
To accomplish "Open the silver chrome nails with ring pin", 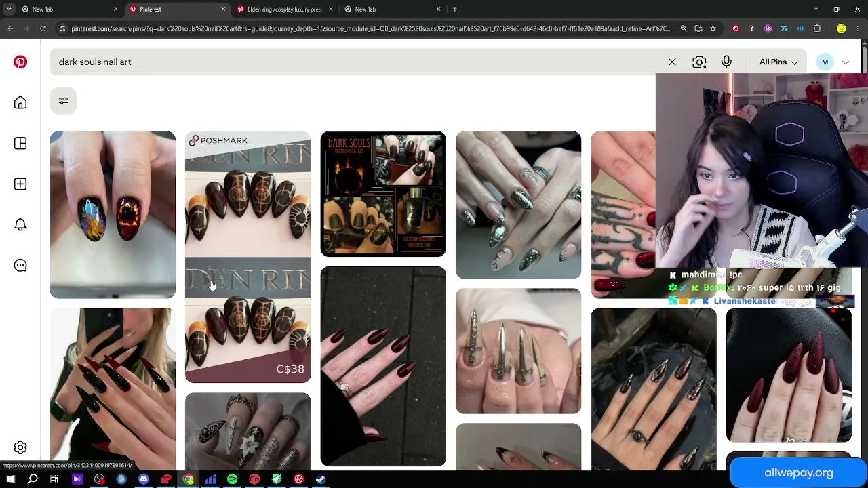I will point(518,205).
